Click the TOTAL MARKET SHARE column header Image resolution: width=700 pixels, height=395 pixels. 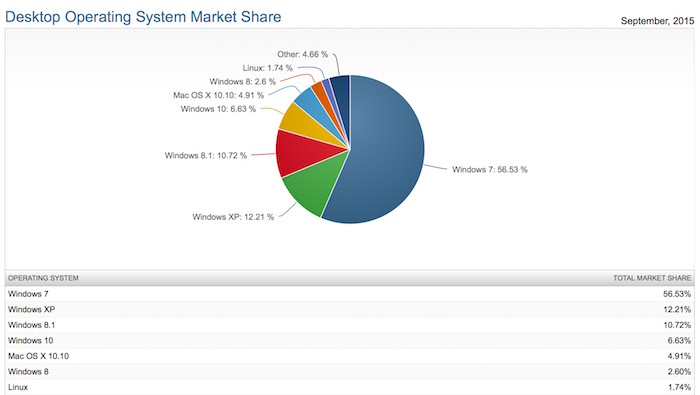652,278
